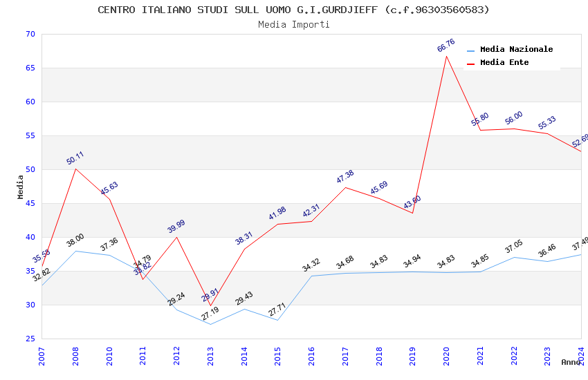This screenshot has width=588, height=380.
Task: Click the 41.98 data label
Action: pyautogui.click(x=277, y=213)
